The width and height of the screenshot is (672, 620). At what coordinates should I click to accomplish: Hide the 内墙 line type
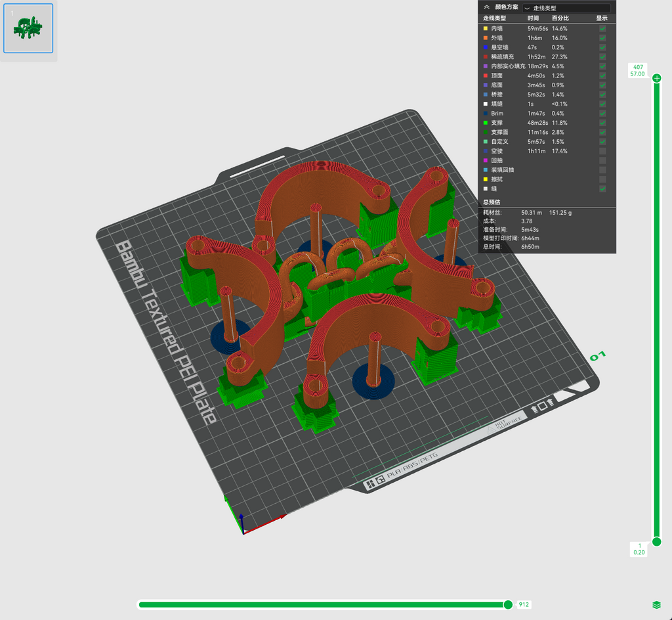(x=602, y=29)
